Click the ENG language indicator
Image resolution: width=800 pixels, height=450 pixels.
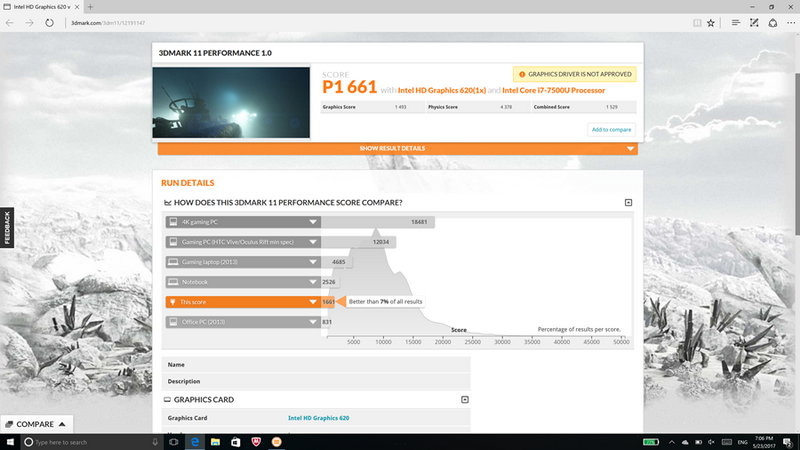click(743, 442)
